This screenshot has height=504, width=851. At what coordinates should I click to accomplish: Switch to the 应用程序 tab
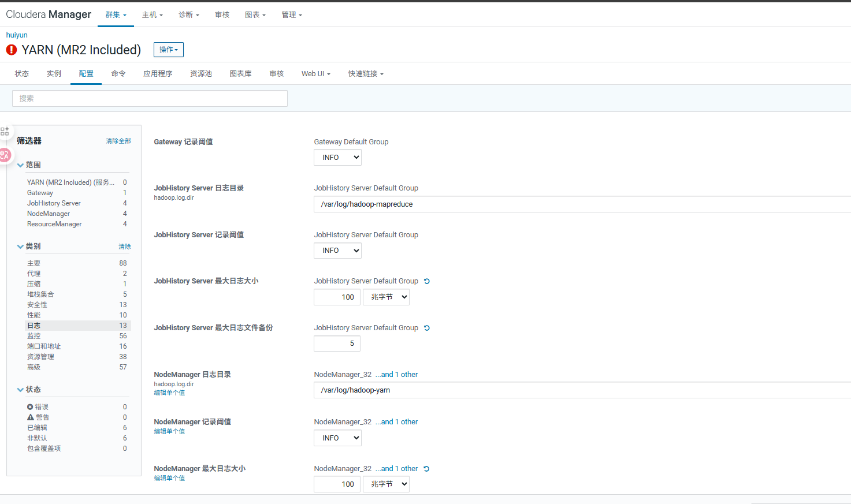[x=158, y=74]
